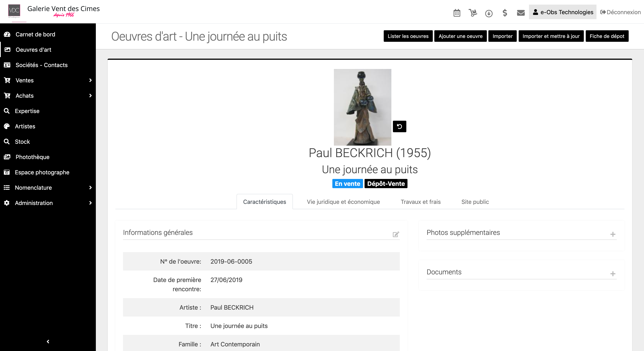644x351 pixels.
Task: Click the Importer button
Action: [503, 36]
